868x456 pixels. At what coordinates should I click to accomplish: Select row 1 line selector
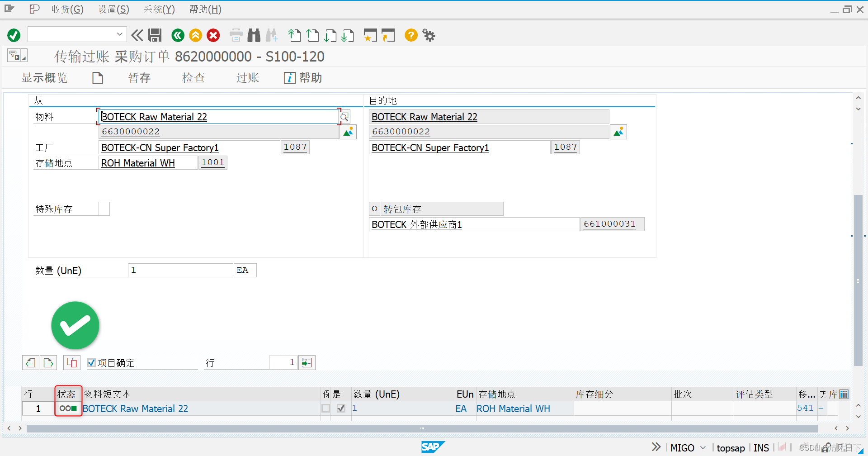38,408
